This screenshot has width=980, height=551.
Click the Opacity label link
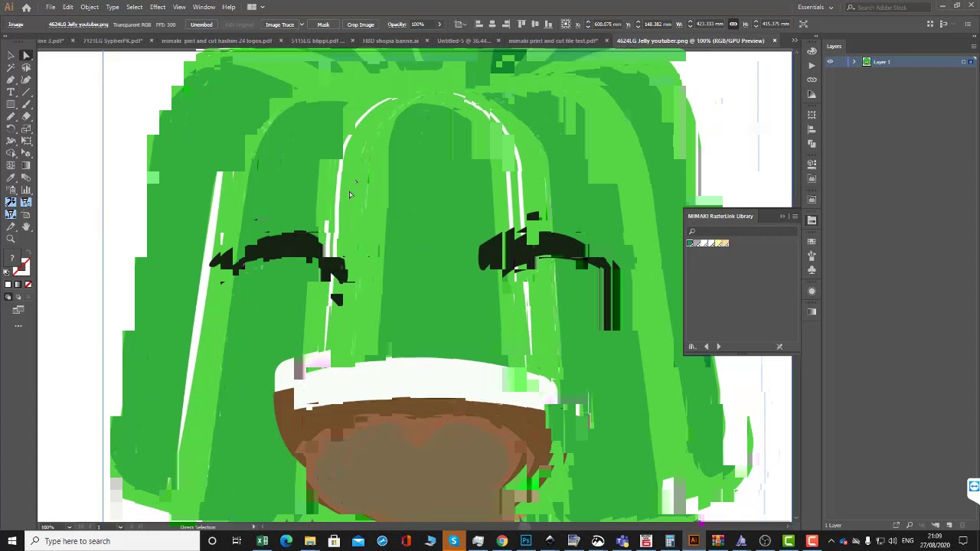coord(397,24)
